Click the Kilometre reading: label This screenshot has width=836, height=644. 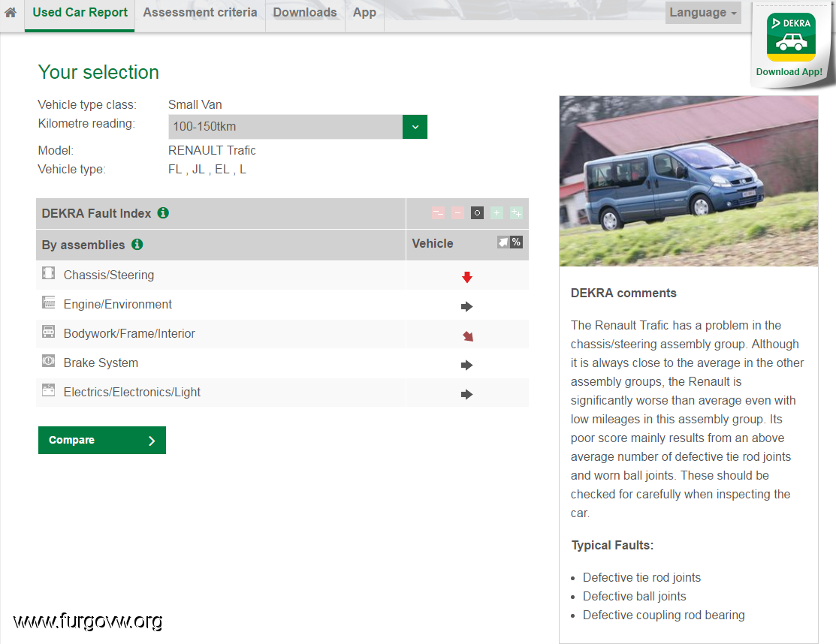86,124
